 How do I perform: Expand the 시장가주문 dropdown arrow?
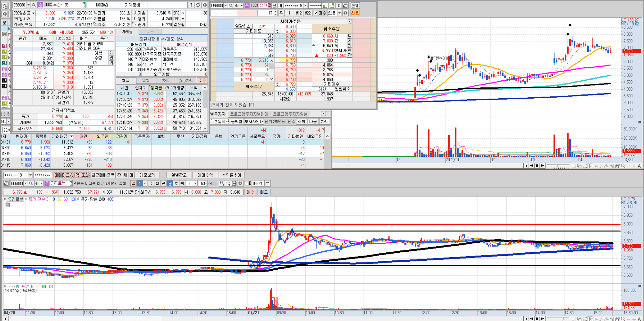[x=350, y=21]
